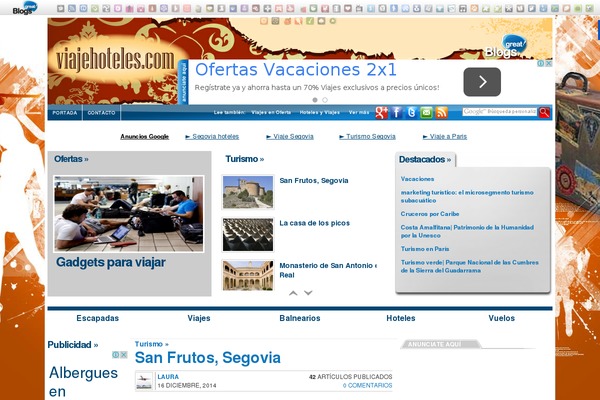Select the first banner ad carousel dot
This screenshot has height=400, width=600.
[315, 100]
